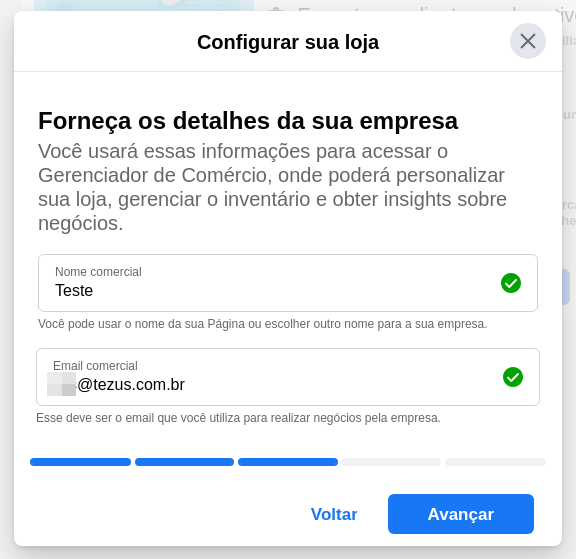This screenshot has height=559, width=576.
Task: Click the green checkmark in Email comercial
Action: (x=512, y=377)
